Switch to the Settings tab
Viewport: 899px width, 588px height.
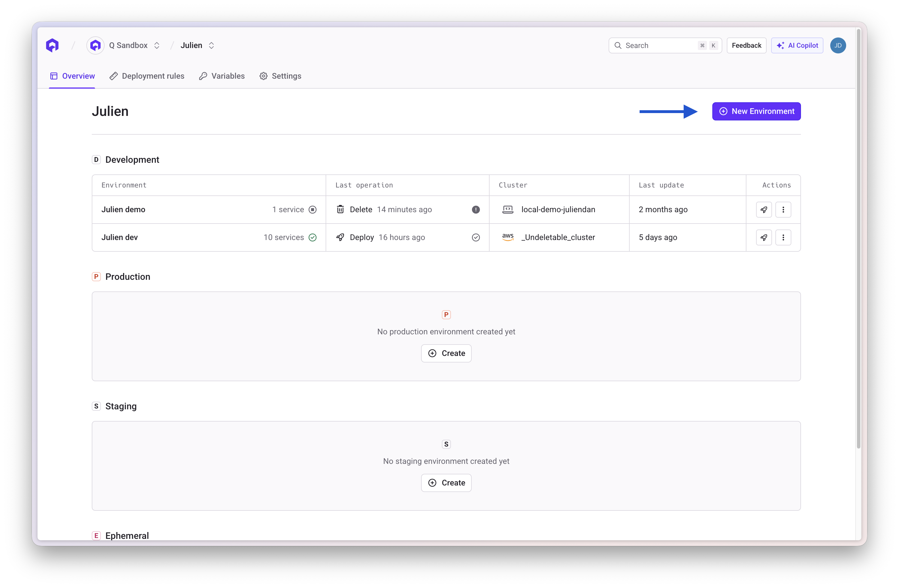pos(280,76)
